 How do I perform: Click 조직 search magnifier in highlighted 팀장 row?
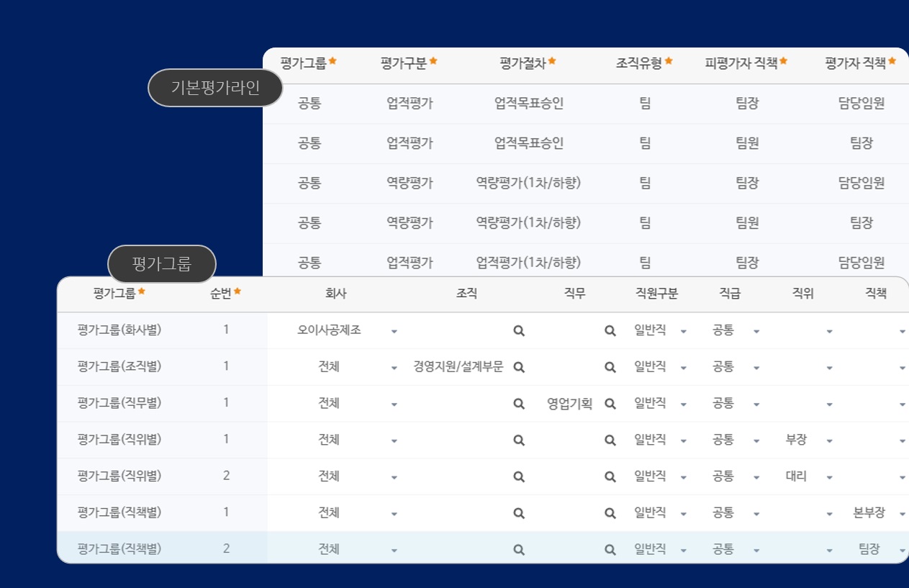click(518, 549)
